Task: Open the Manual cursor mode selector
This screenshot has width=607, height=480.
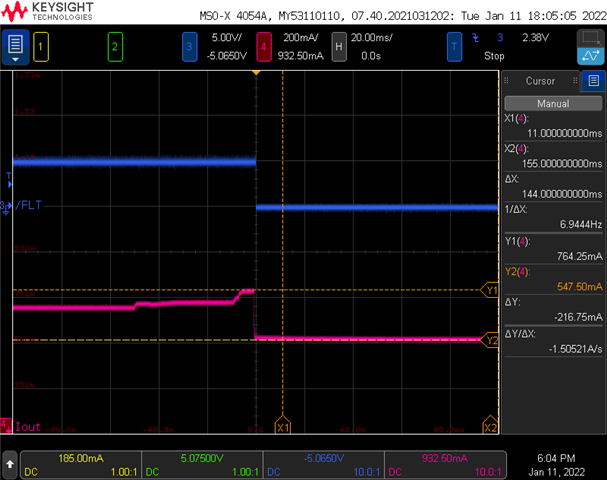Action: point(553,103)
